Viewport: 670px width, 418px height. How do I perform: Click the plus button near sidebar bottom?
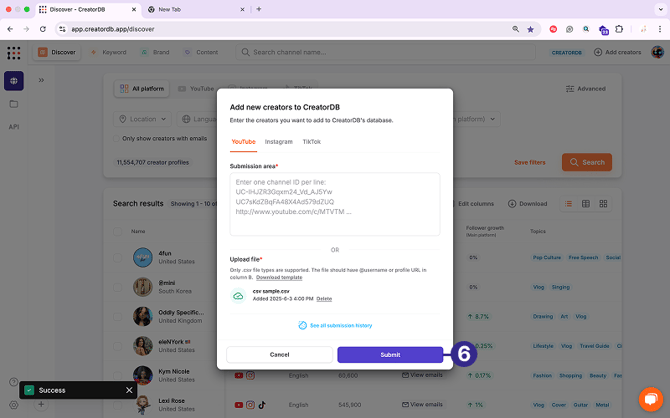(x=41, y=404)
